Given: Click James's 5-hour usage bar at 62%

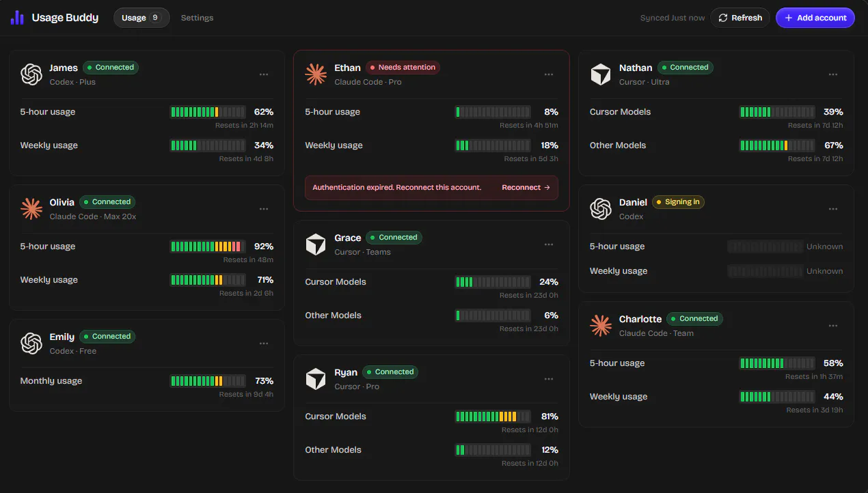Looking at the screenshot, I should (x=208, y=112).
